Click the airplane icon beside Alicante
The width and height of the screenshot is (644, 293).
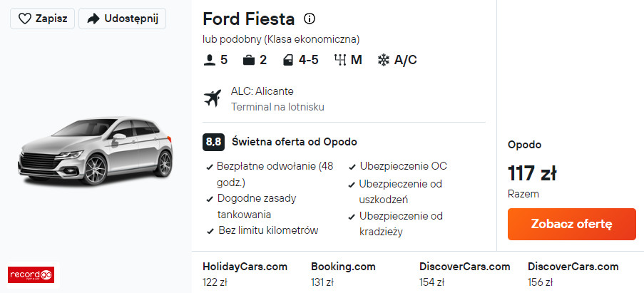[x=213, y=98]
